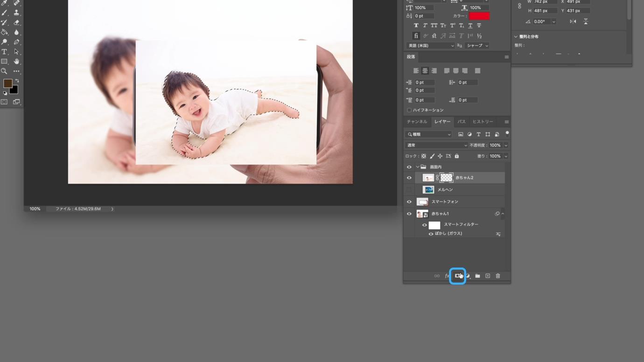
Task: Toggle faux bold text style
Action: [x=416, y=26]
